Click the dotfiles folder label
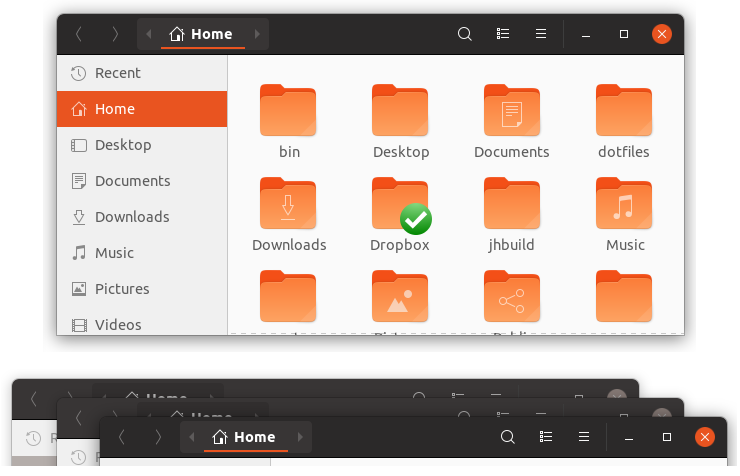Image resolution: width=740 pixels, height=476 pixels. tap(624, 152)
